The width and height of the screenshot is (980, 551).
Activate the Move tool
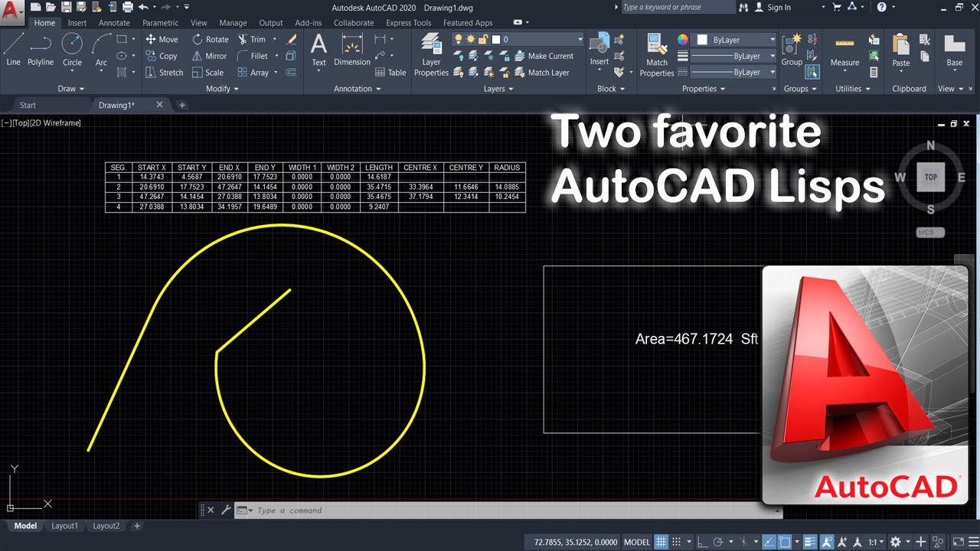pos(162,39)
